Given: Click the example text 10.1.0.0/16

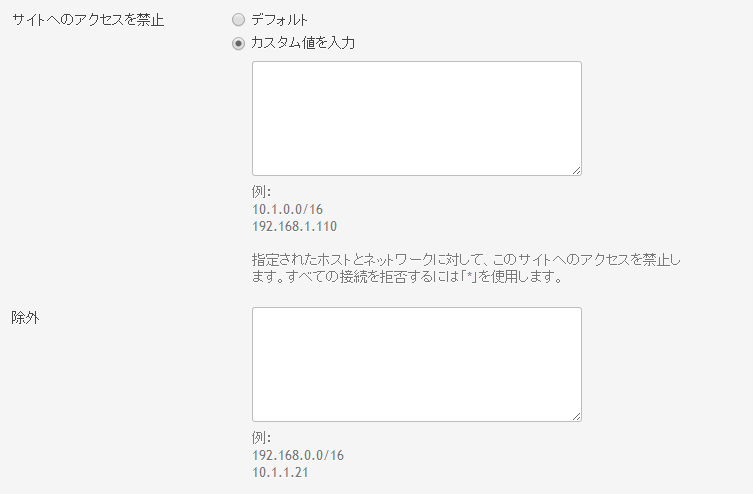Looking at the screenshot, I should (x=287, y=209).
